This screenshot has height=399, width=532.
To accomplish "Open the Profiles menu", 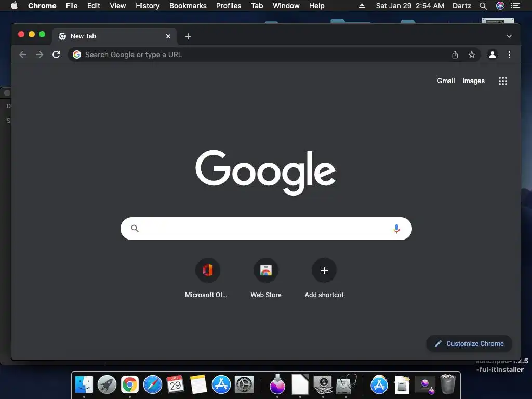I will coord(229,6).
